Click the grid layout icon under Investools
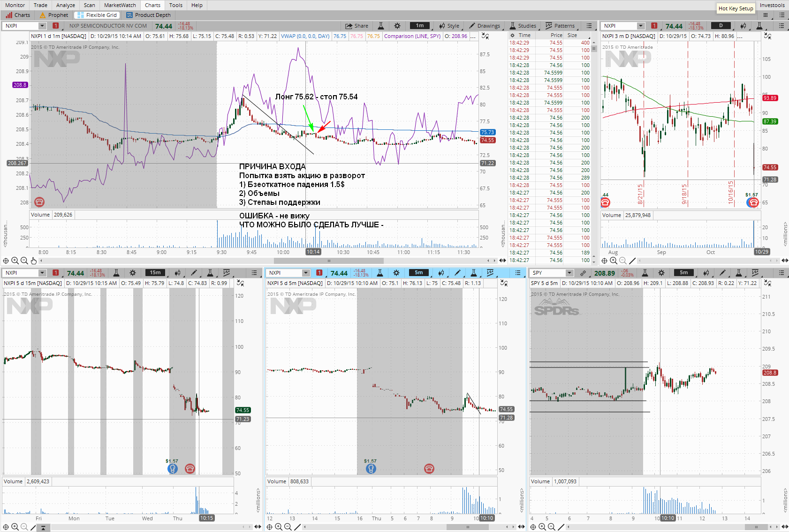The image size is (789, 532). tap(766, 15)
